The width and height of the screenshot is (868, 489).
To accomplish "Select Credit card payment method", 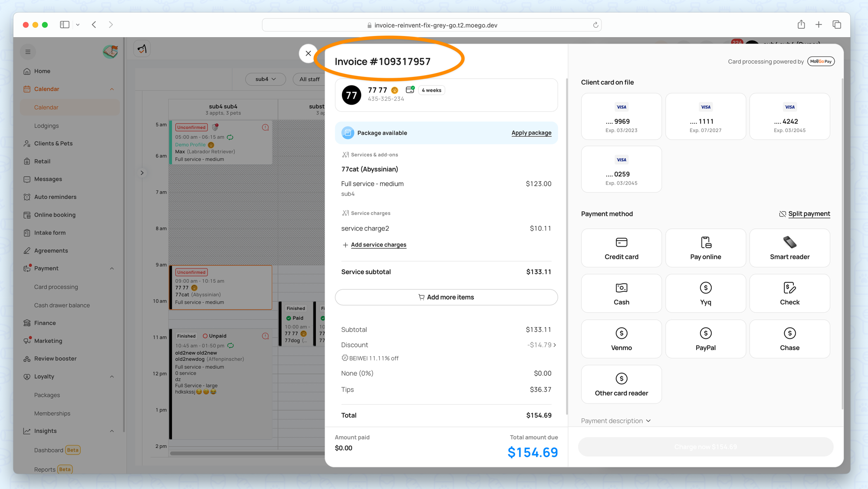I will point(621,248).
